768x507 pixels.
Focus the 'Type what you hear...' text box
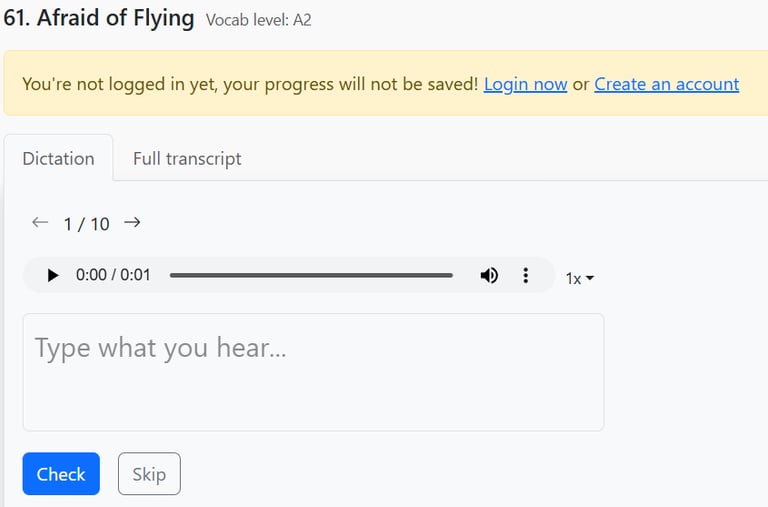(313, 372)
